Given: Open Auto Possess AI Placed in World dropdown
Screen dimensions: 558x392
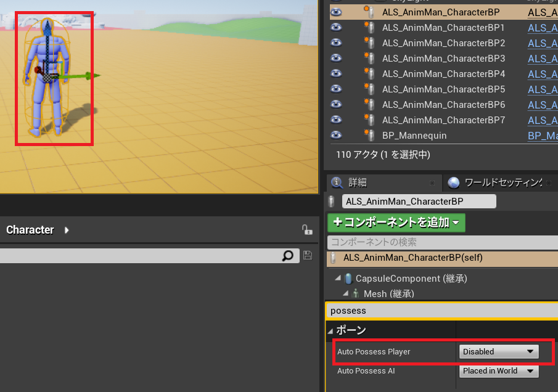Looking at the screenshot, I should pos(499,370).
